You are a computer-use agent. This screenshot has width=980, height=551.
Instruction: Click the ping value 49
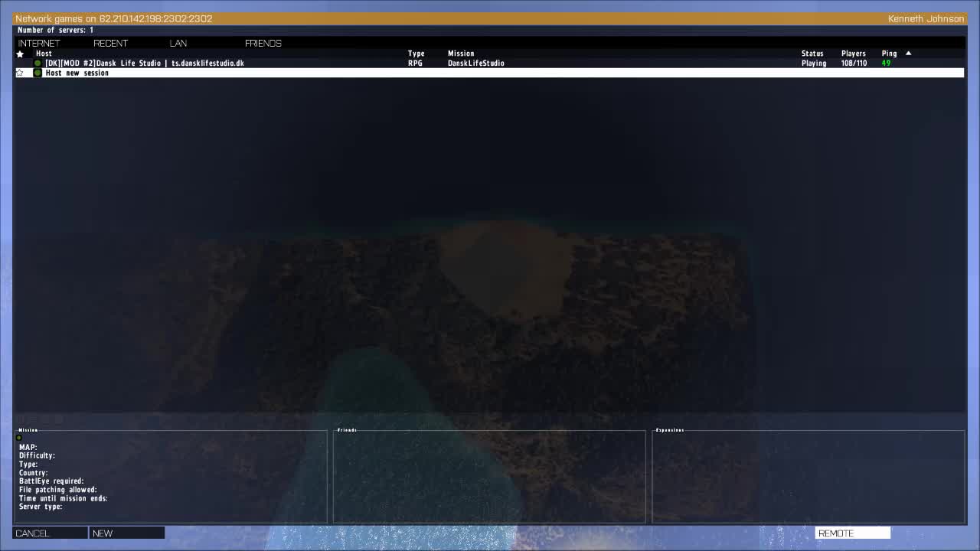pos(886,64)
